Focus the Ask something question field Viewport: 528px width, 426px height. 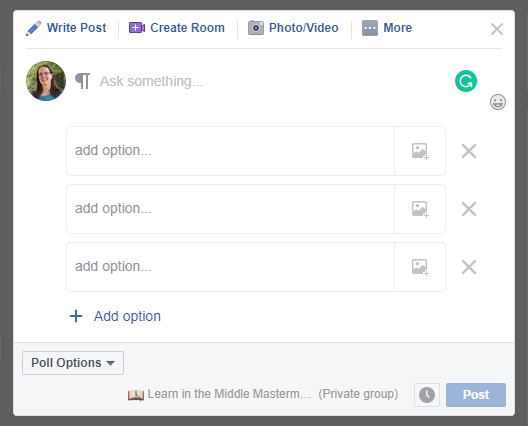(269, 81)
